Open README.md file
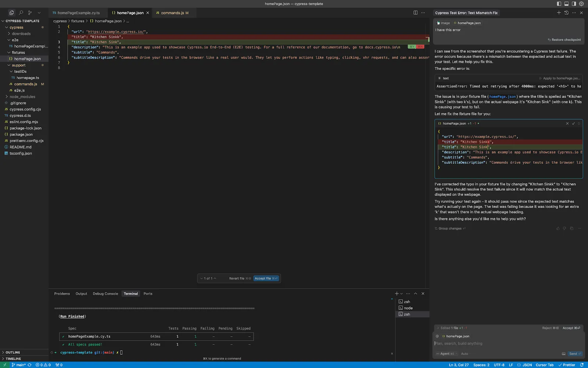 (20, 147)
